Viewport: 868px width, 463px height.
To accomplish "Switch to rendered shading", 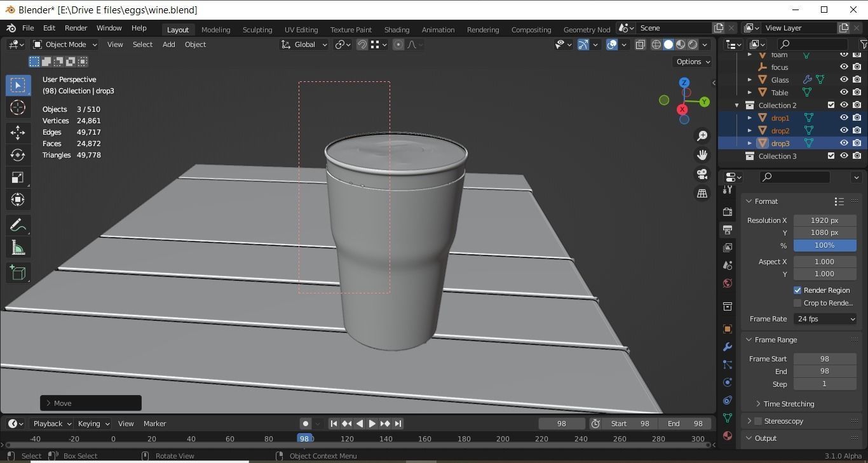I will [x=693, y=44].
